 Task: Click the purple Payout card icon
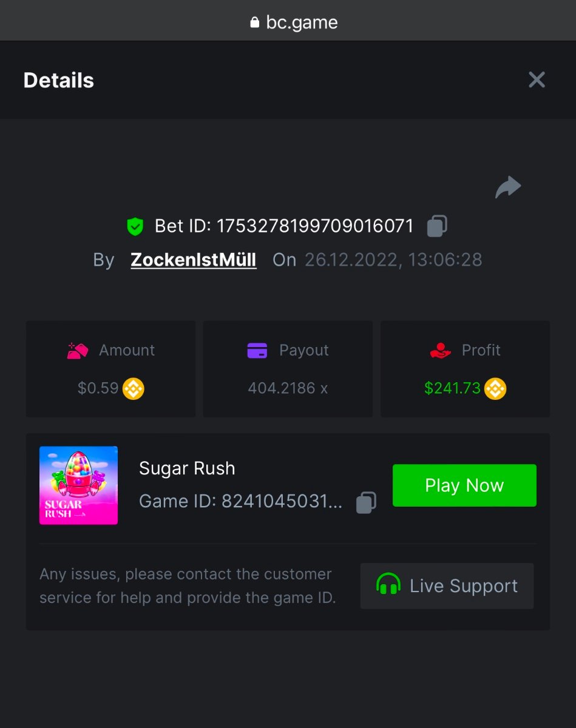(257, 351)
